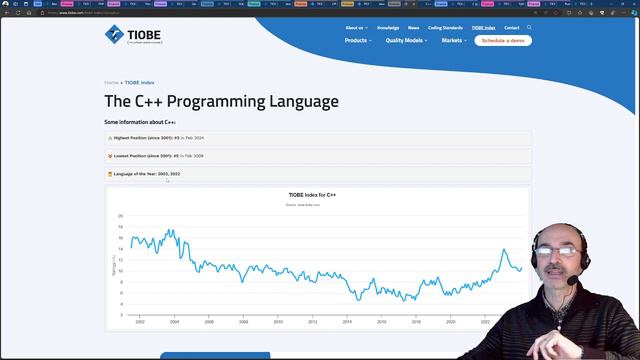Click the text Some information about C++
Screen dimensions: 640x360
click(x=140, y=122)
